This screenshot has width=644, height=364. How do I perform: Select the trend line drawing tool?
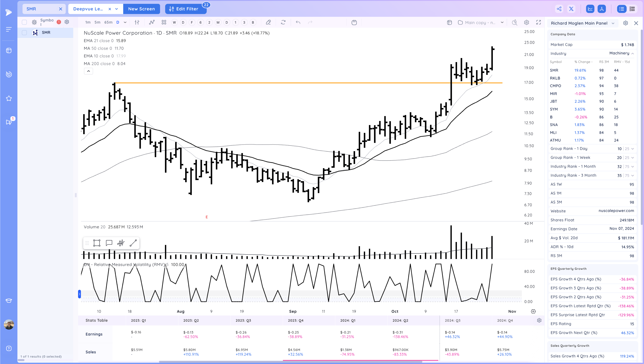[133, 243]
